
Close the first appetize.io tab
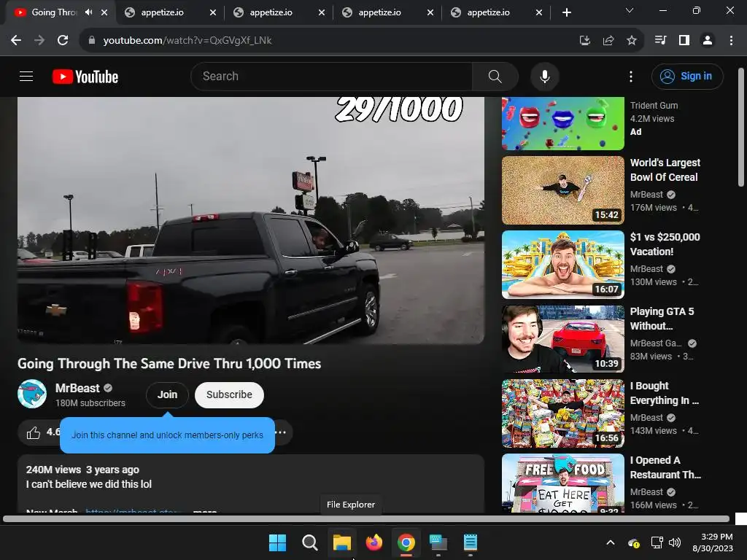[213, 12]
